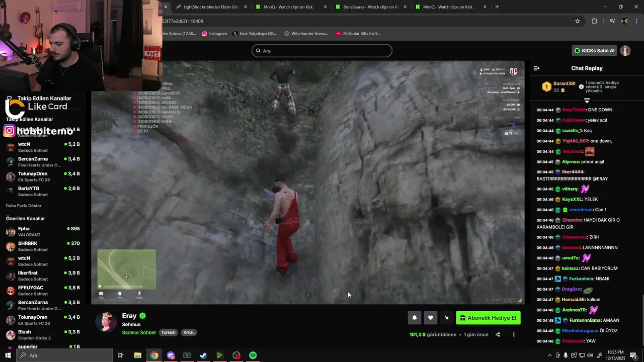Screen dimensions: 644x362
Task: Click the KICKs Satın Al button
Action: click(x=594, y=51)
